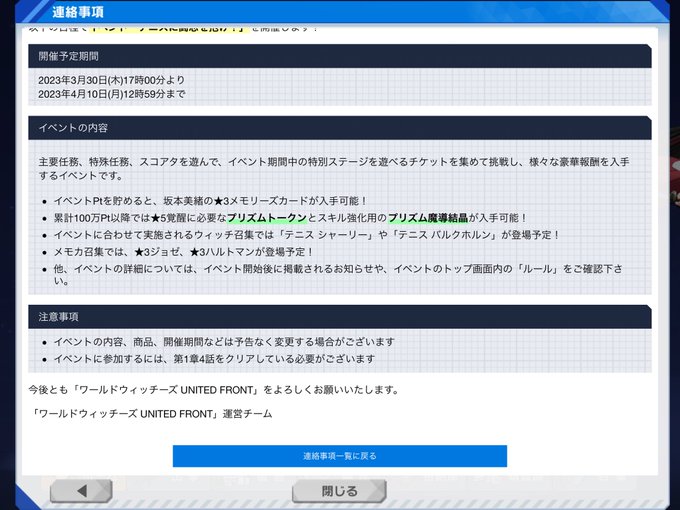Go back with the left arrow button
This screenshot has width=680, height=510.
click(x=82, y=491)
